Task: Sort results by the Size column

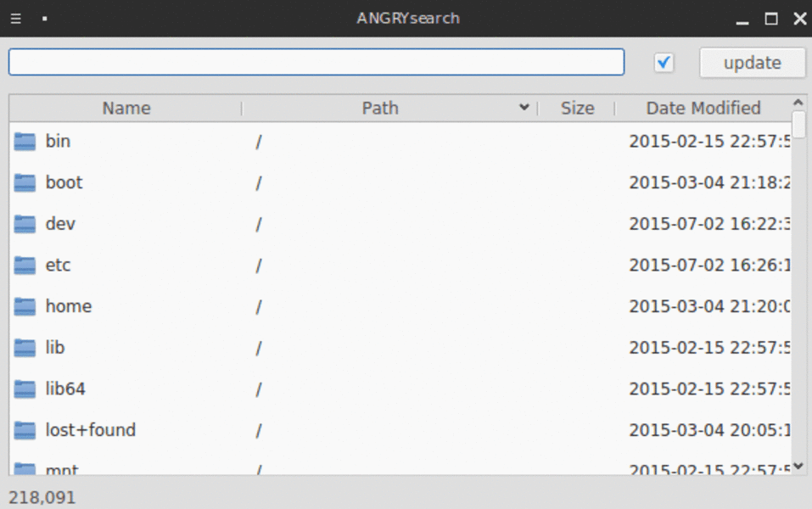Action: 577,108
